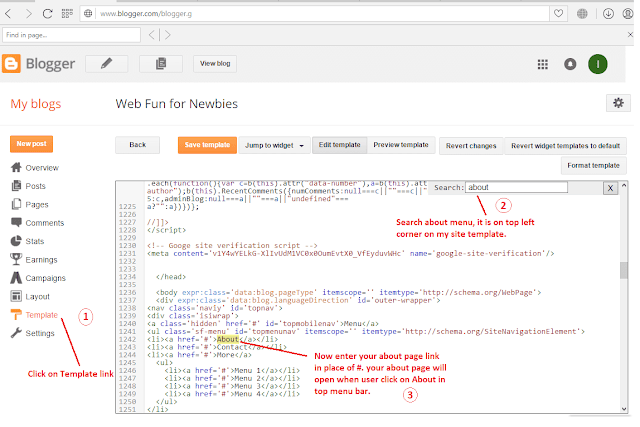Open Overview in sidebar
This screenshot has width=640, height=427.
click(x=42, y=168)
